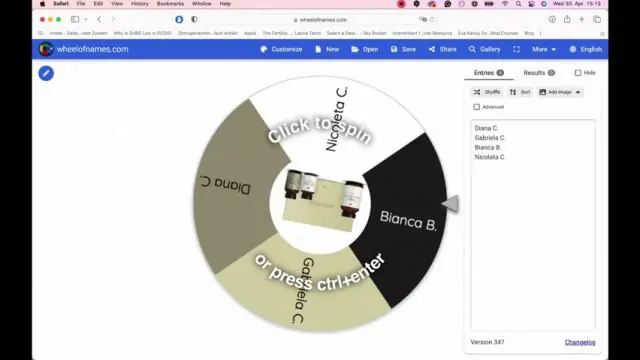Screen dimensions: 640x360
Task: Enable the Advanced checkbox
Action: 476,107
